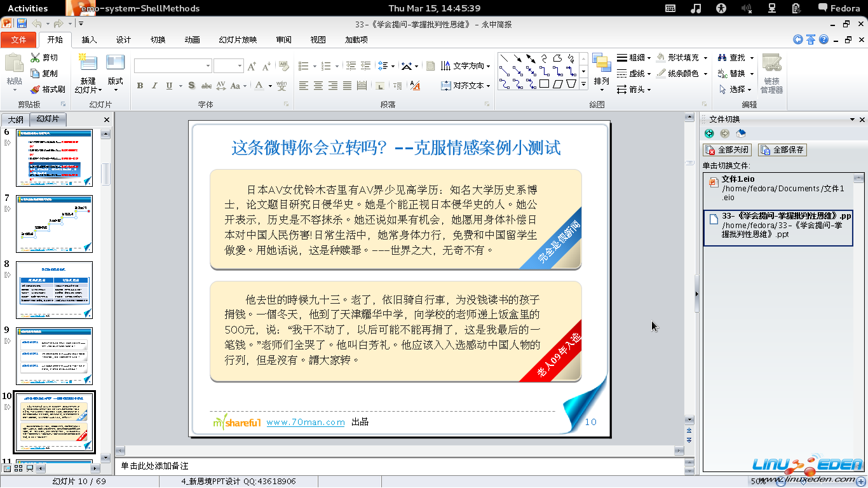Open the Outline (大纲) pane tab
The height and width of the screenshot is (488, 868).
15,119
